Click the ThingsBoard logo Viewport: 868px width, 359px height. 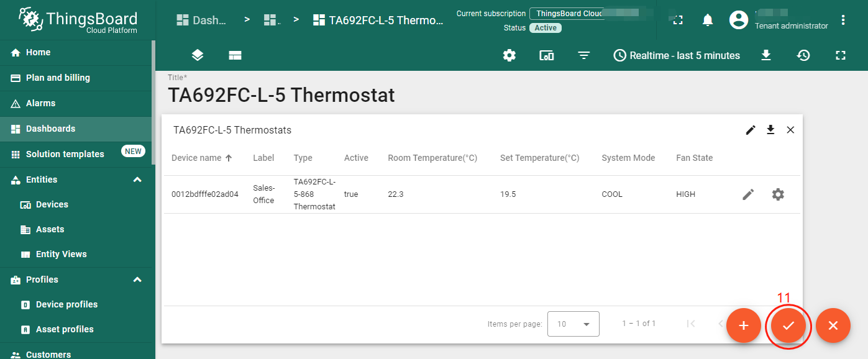tap(78, 20)
